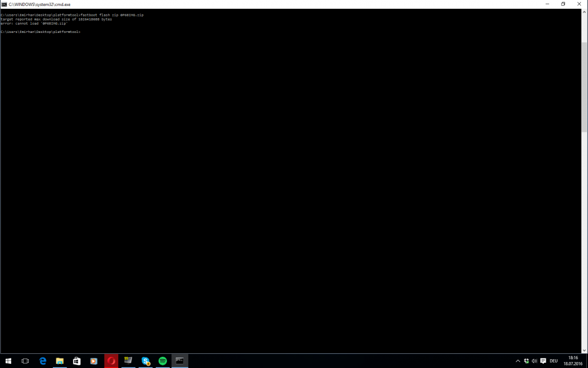
Task: Launch Spotify from the taskbar
Action: click(x=162, y=360)
